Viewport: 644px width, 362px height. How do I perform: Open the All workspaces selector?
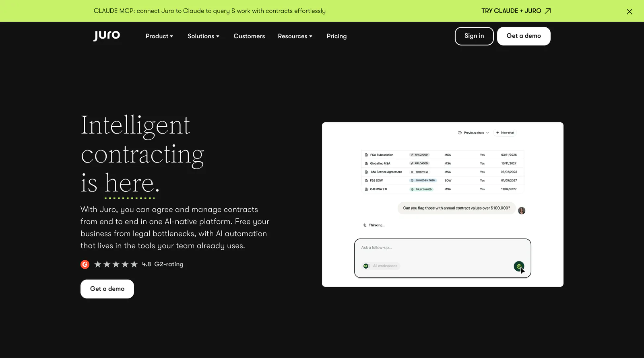(x=381, y=266)
